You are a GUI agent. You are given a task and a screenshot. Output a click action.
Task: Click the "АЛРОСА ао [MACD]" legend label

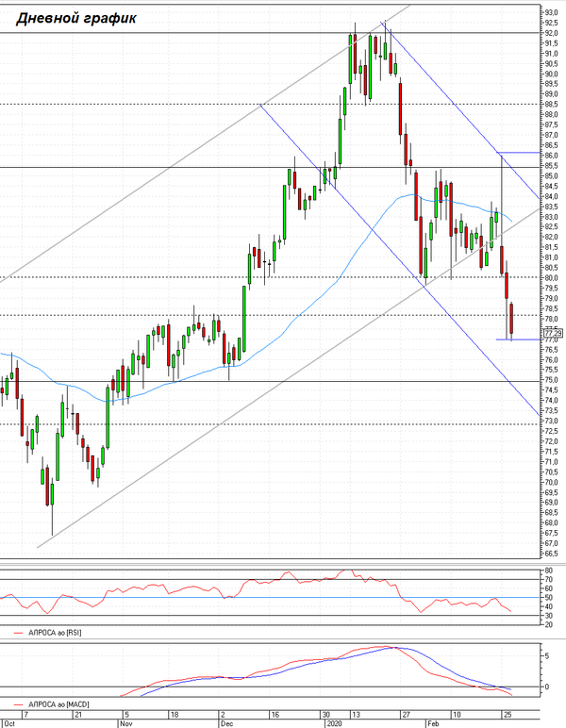pos(58,704)
